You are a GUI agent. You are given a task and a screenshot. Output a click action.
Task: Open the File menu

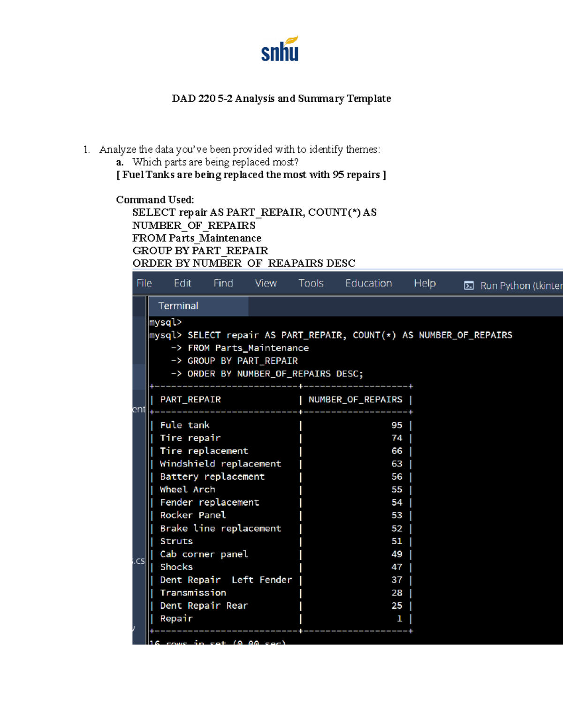tap(144, 283)
